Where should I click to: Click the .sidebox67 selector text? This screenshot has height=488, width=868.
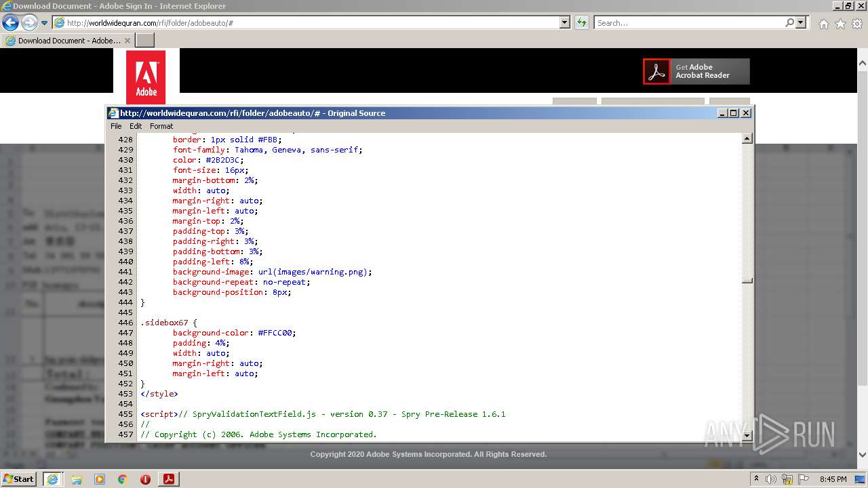pyautogui.click(x=164, y=323)
